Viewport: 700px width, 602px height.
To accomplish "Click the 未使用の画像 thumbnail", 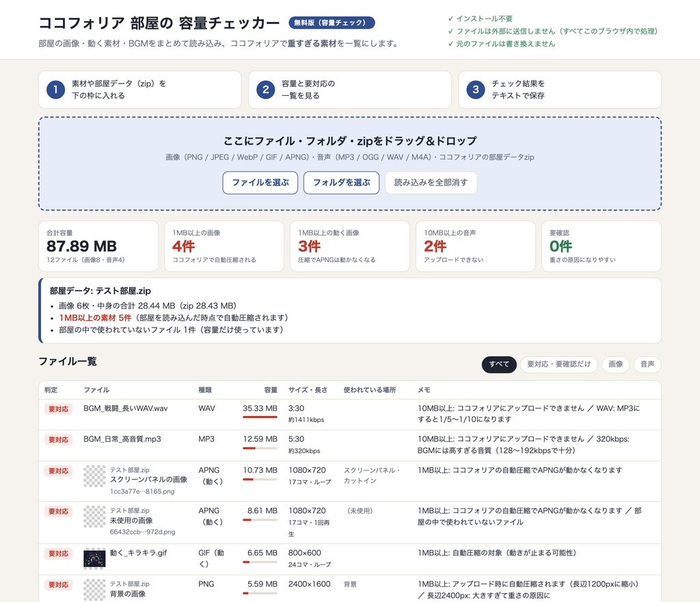I will pos(94,516).
